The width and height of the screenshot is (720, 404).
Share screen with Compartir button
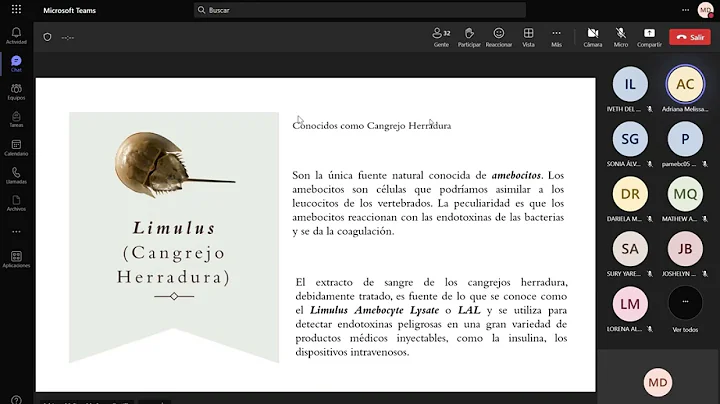pos(649,37)
